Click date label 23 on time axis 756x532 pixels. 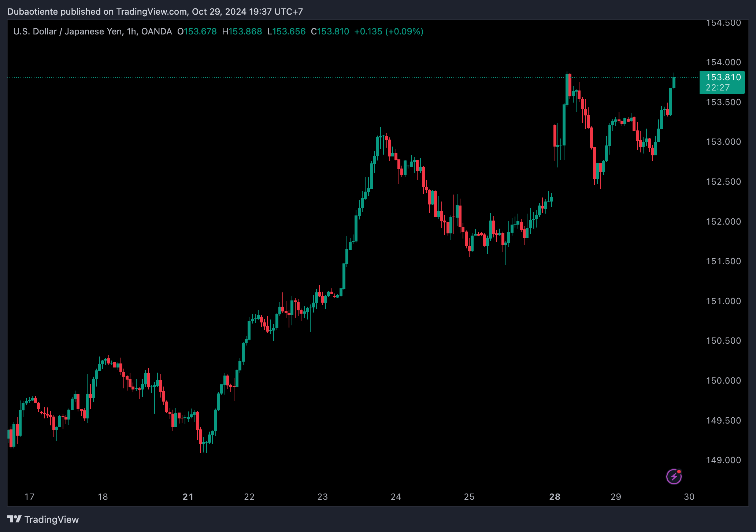[323, 497]
